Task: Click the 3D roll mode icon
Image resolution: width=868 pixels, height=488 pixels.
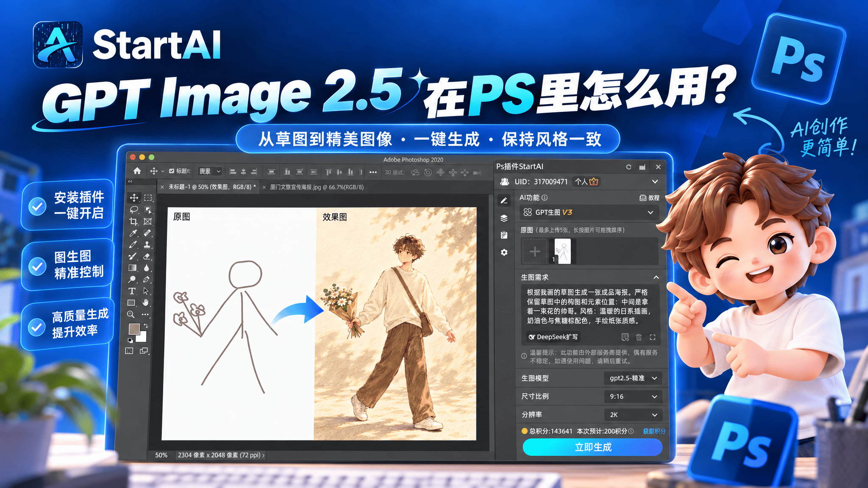Action: pyautogui.click(x=428, y=172)
